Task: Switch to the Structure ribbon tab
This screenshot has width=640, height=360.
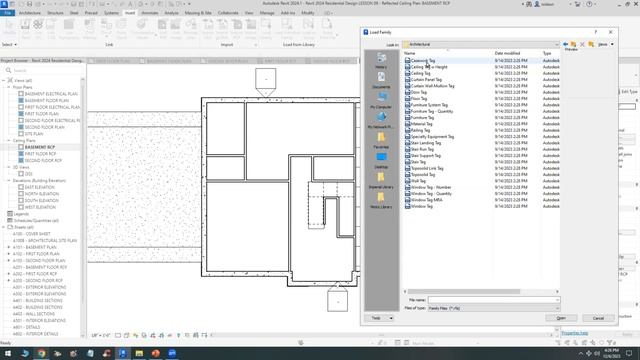Action: (55, 13)
